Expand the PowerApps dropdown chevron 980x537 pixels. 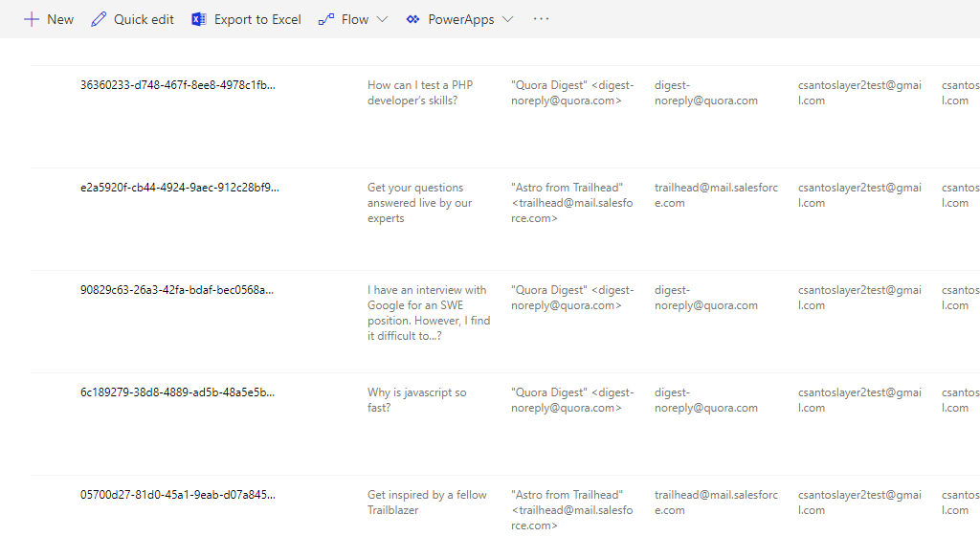[x=507, y=19]
